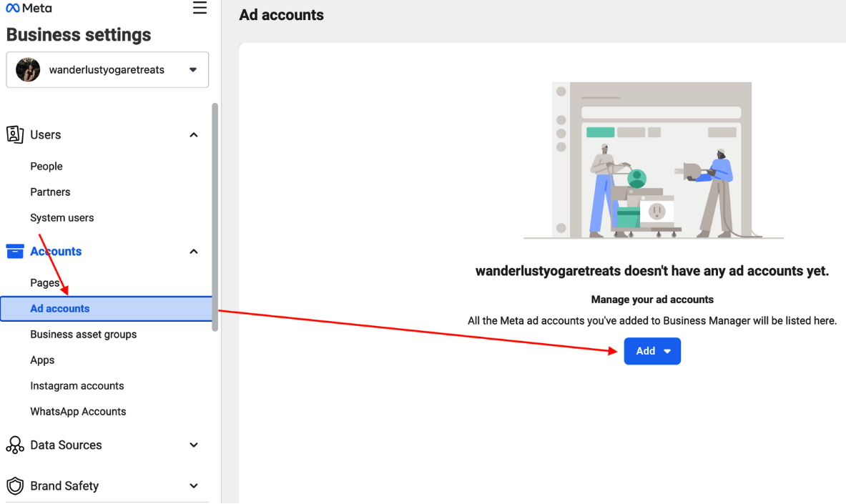The height and width of the screenshot is (504, 846).
Task: Click the Users section icon
Action: click(x=15, y=134)
